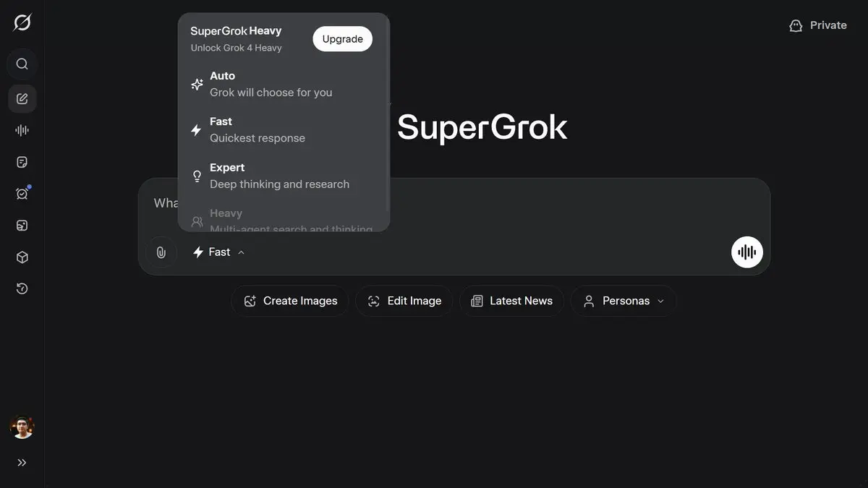Click the Auto sparkle icon

tap(197, 85)
